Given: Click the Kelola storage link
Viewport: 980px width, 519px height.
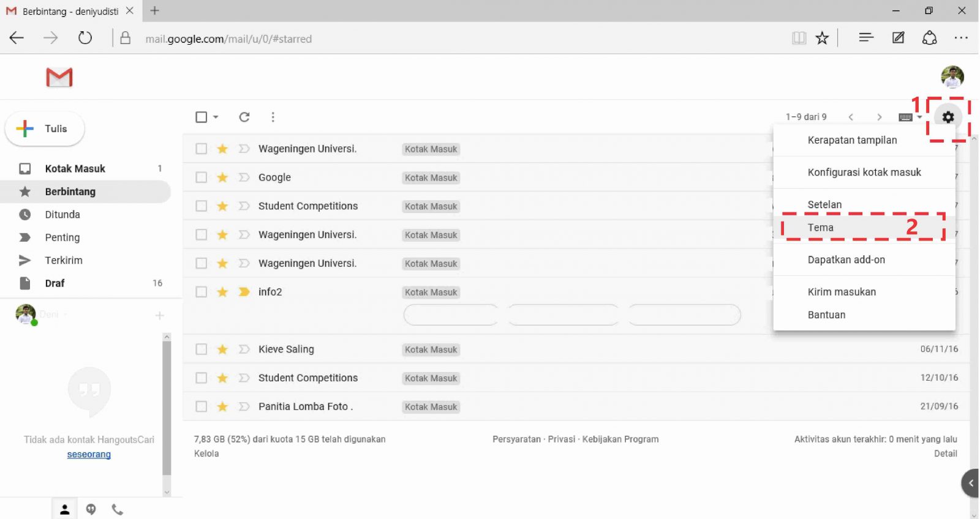Looking at the screenshot, I should coord(206,454).
